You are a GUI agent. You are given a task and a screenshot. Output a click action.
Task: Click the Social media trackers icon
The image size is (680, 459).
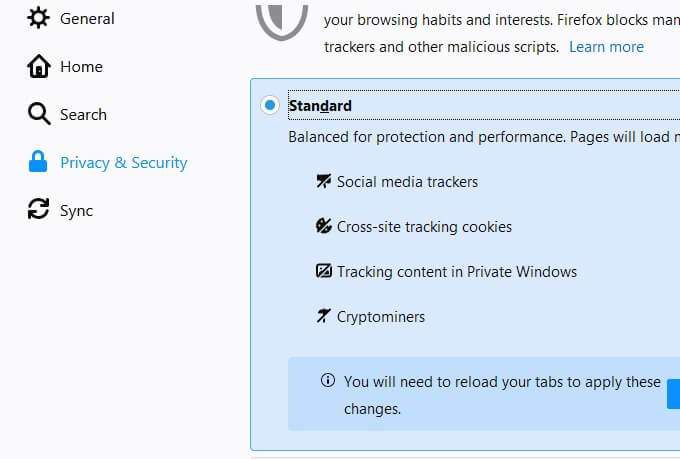[323, 182]
